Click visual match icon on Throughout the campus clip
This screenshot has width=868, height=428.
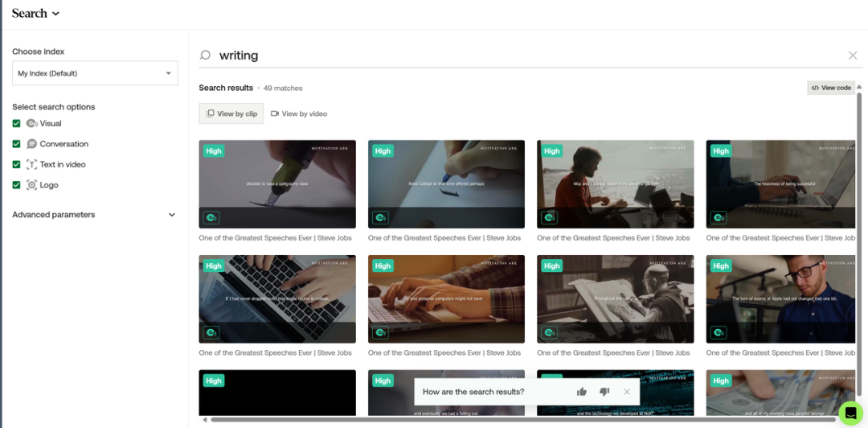(x=549, y=332)
